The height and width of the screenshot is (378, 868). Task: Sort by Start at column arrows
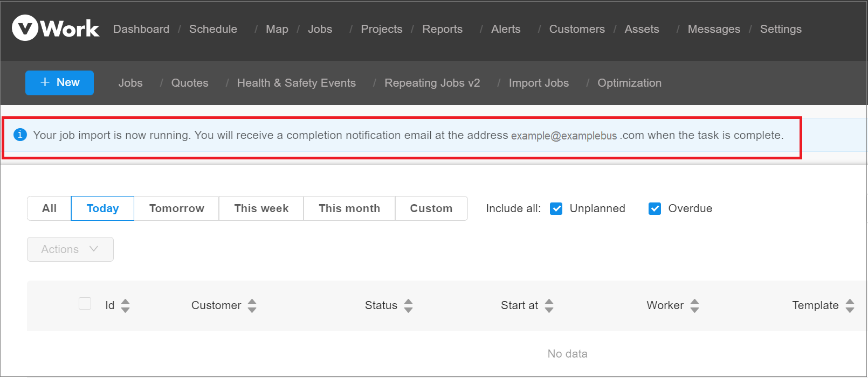pyautogui.click(x=549, y=305)
